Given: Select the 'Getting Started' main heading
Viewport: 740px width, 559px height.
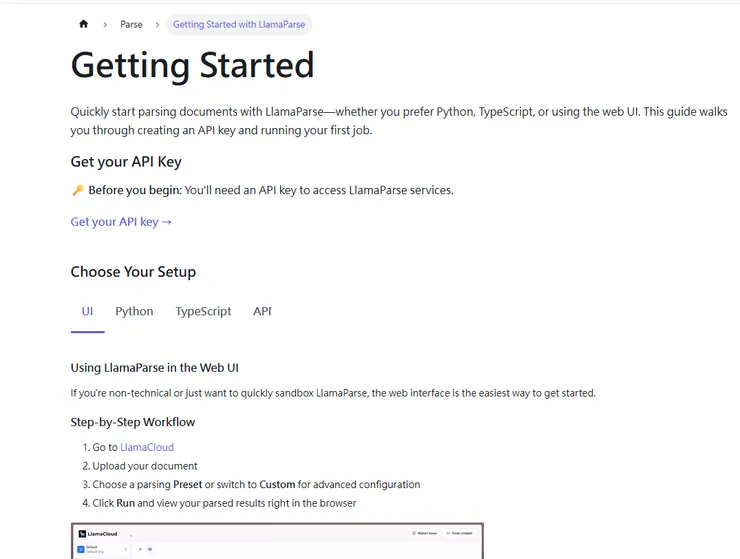Looking at the screenshot, I should coord(193,66).
